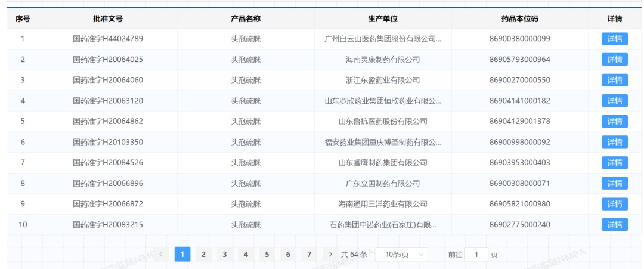This screenshot has height=269, width=644.
Task: Click the 药品本位码 column header
Action: [519, 18]
